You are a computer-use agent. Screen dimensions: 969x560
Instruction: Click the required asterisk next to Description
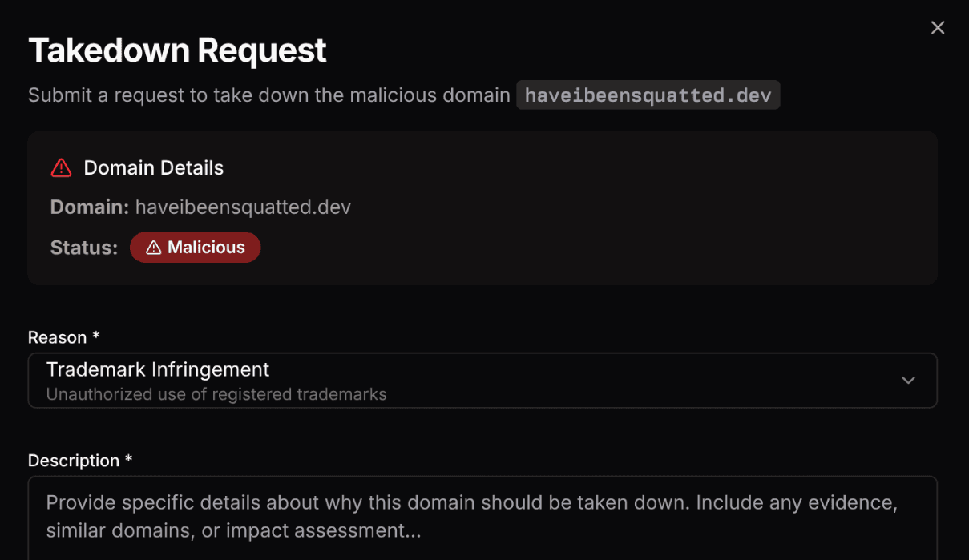(128, 461)
